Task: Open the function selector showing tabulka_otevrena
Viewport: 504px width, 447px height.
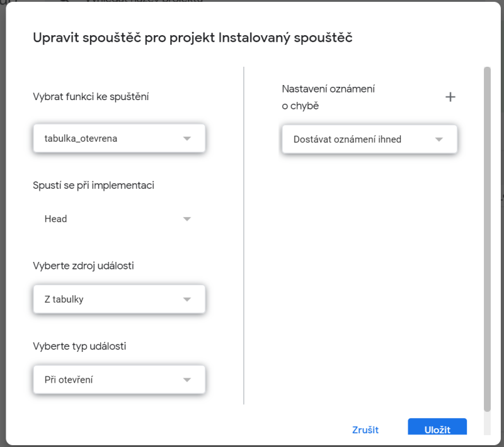Action: tap(118, 138)
